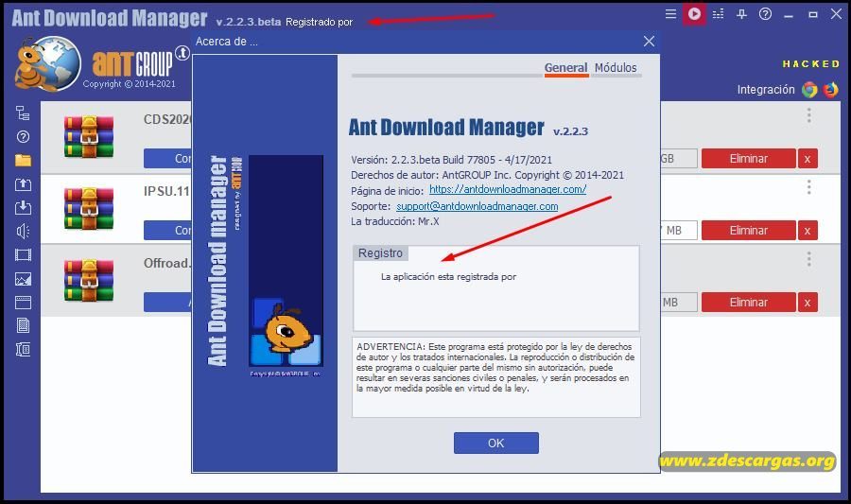The width and height of the screenshot is (851, 504).
Task: Open three-dot menu of second download row
Action: click(x=808, y=187)
